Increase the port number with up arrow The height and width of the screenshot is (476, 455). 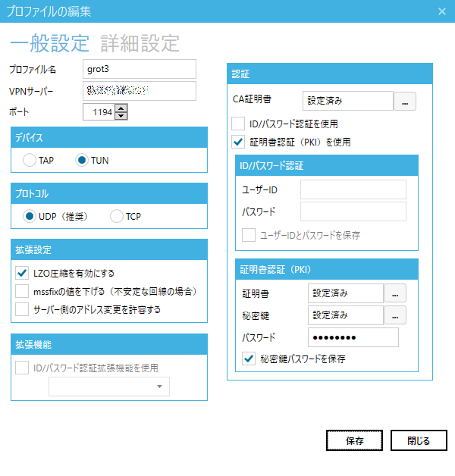(x=121, y=108)
